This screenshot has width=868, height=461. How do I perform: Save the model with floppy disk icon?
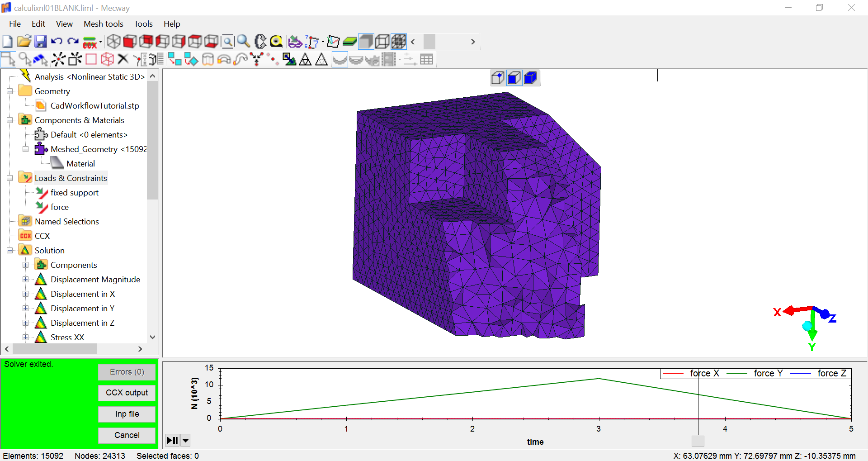[41, 42]
